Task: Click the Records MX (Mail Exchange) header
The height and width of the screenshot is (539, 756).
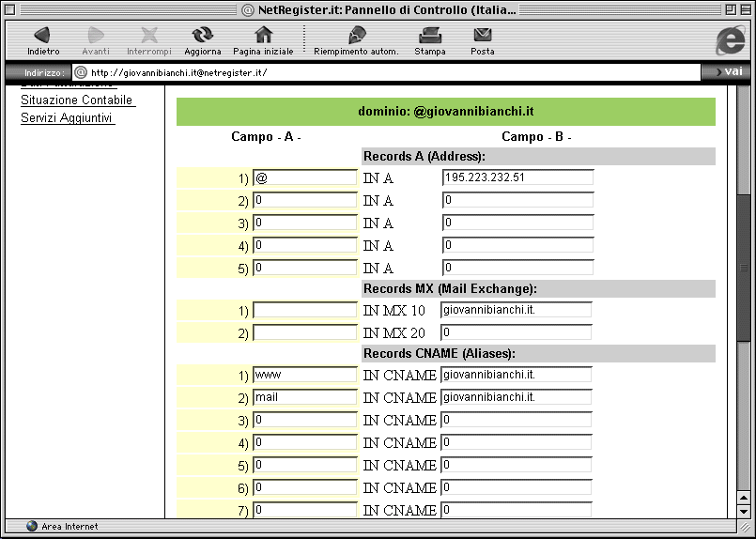Action: [x=538, y=289]
